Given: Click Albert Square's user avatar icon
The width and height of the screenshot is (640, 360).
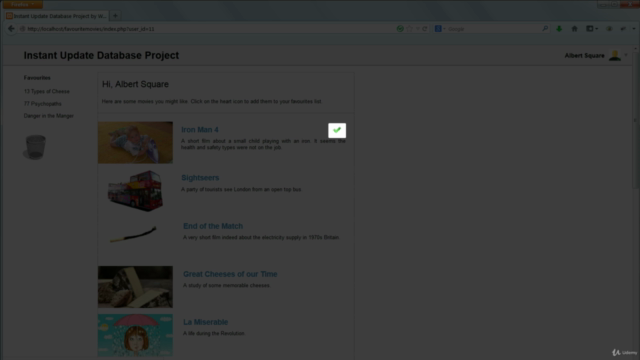Looking at the screenshot, I should [615, 55].
